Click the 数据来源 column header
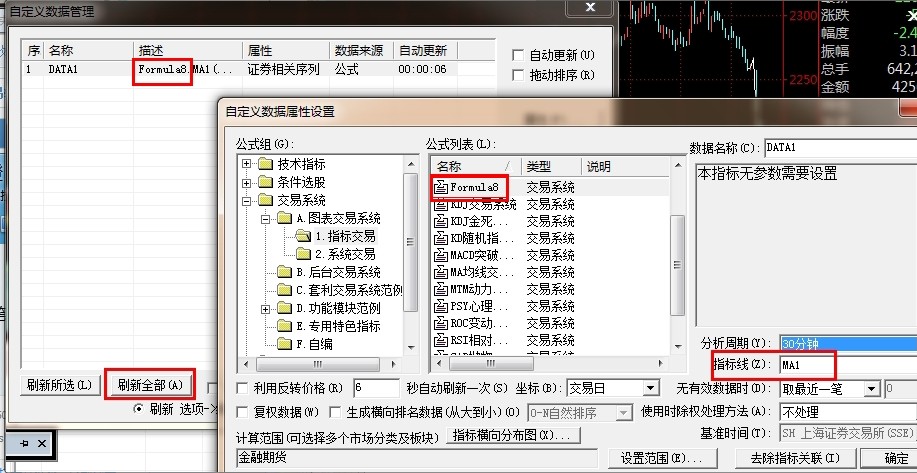The width and height of the screenshot is (917, 473). click(x=361, y=50)
